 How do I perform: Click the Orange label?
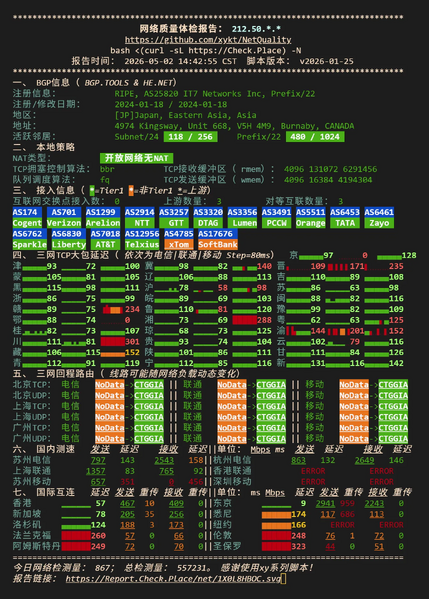tap(311, 223)
